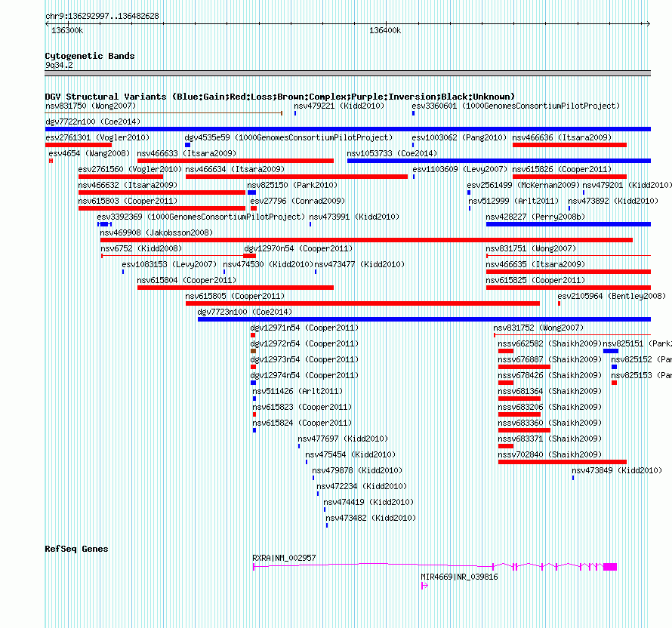Click nsv466633 (Itsara2009) variant label
This screenshot has height=628, width=672.
point(186,153)
